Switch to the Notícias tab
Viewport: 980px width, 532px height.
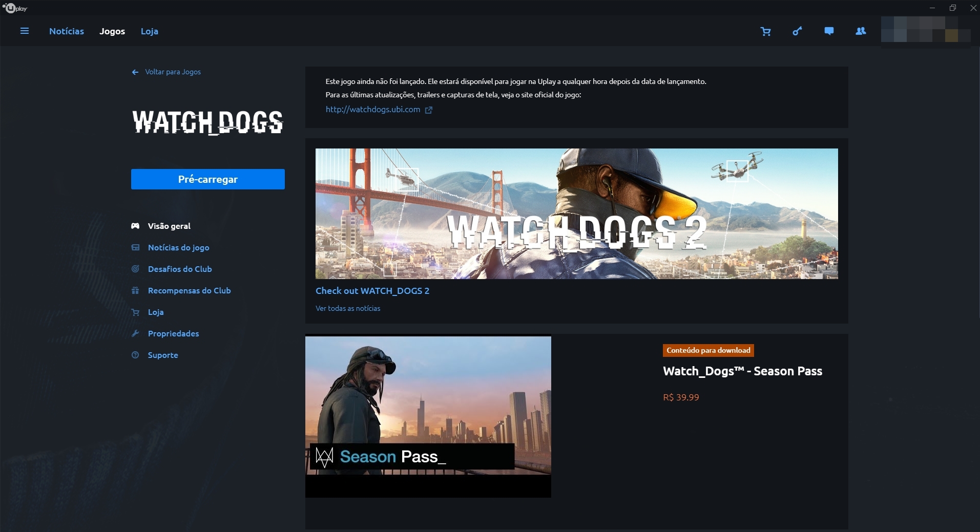67,31
